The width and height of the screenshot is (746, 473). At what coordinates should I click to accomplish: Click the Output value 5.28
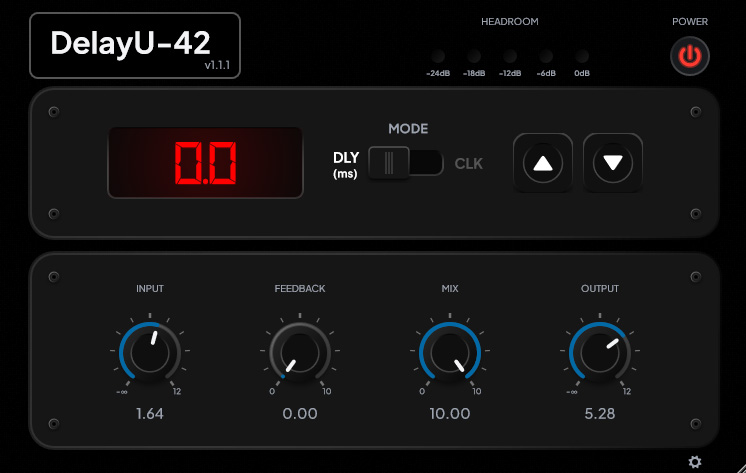(x=599, y=414)
